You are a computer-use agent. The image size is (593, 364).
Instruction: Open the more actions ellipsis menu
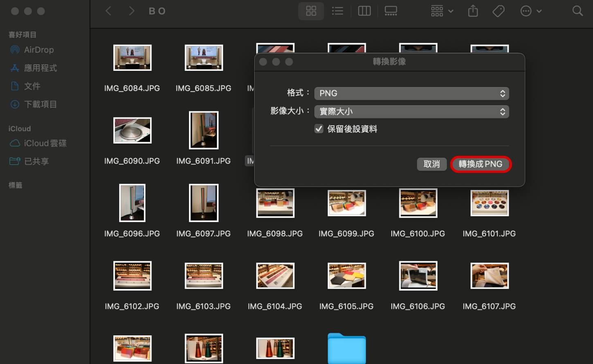531,11
